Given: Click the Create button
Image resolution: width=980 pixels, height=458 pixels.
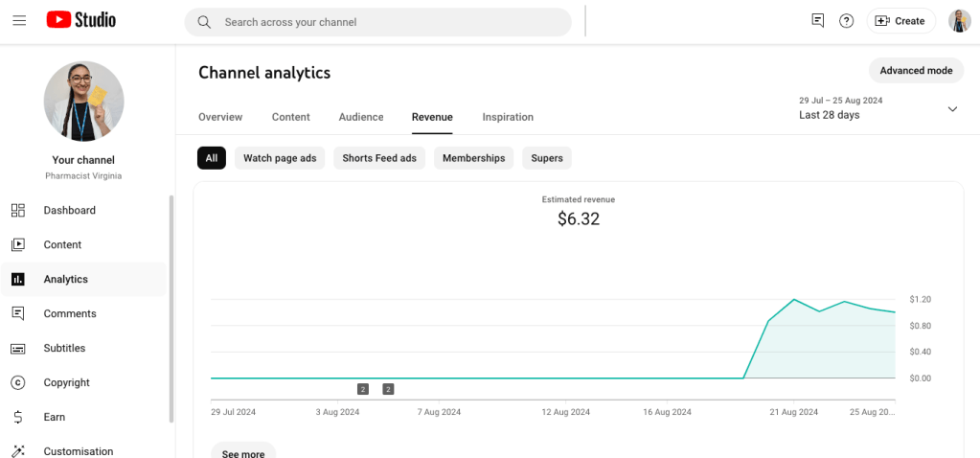Looking at the screenshot, I should pyautogui.click(x=900, y=21).
